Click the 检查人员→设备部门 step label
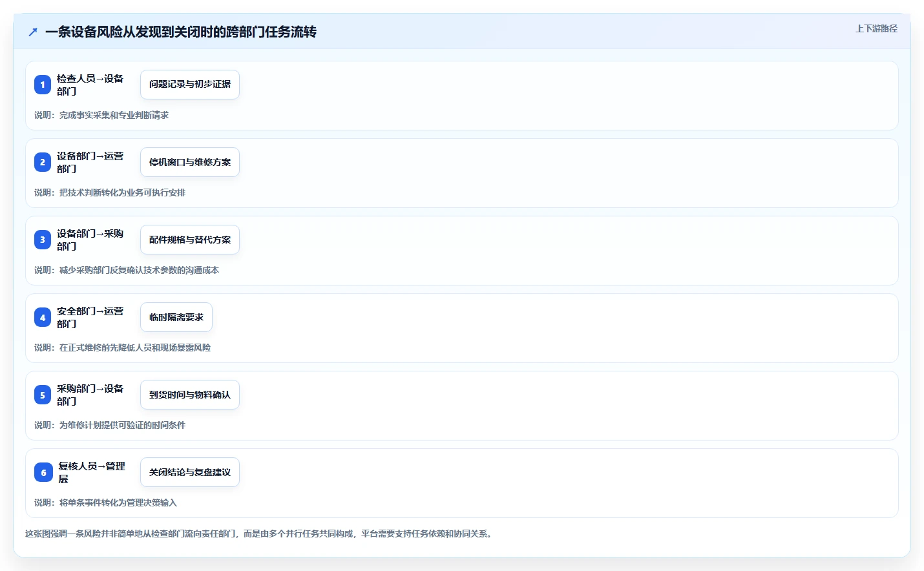The width and height of the screenshot is (924, 571). 90,85
